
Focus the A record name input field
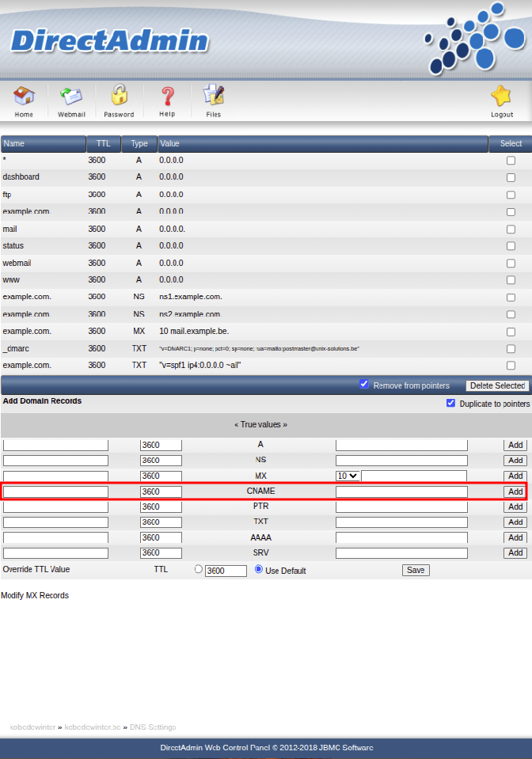[55, 446]
